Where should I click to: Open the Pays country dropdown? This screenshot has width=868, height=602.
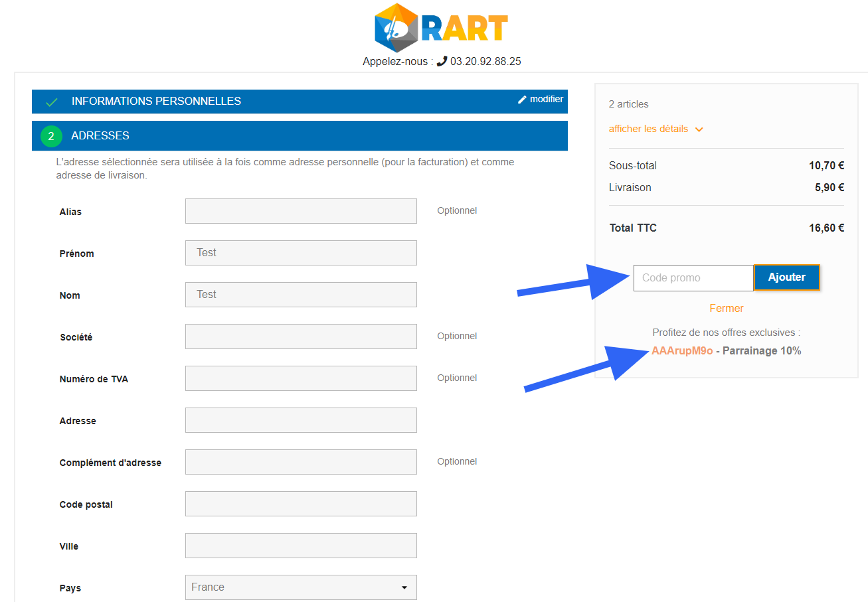click(x=301, y=587)
